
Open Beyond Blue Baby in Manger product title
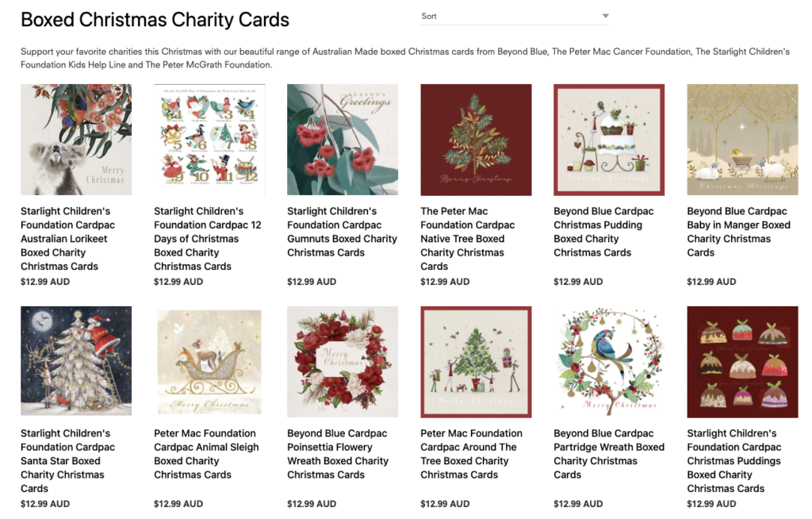pyautogui.click(x=739, y=232)
